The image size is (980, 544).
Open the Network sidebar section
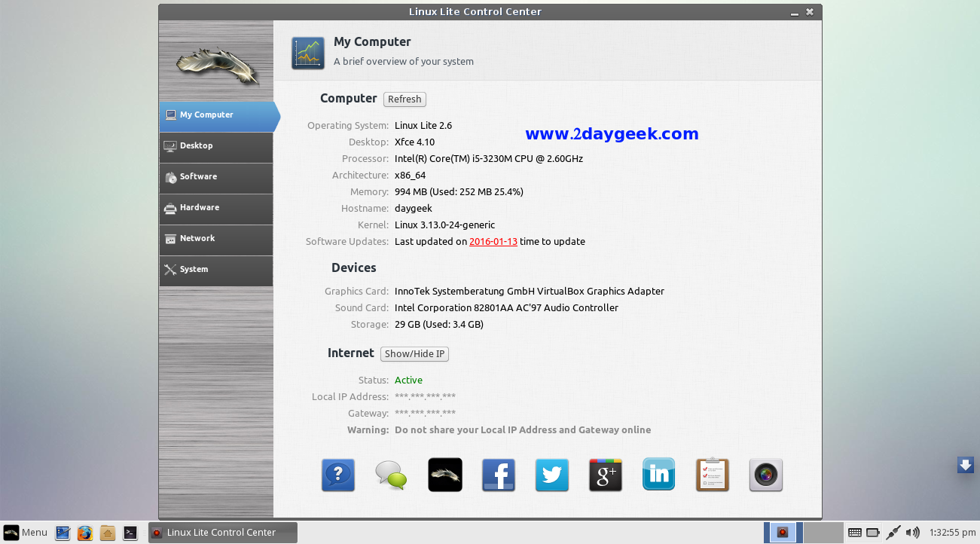coord(216,239)
